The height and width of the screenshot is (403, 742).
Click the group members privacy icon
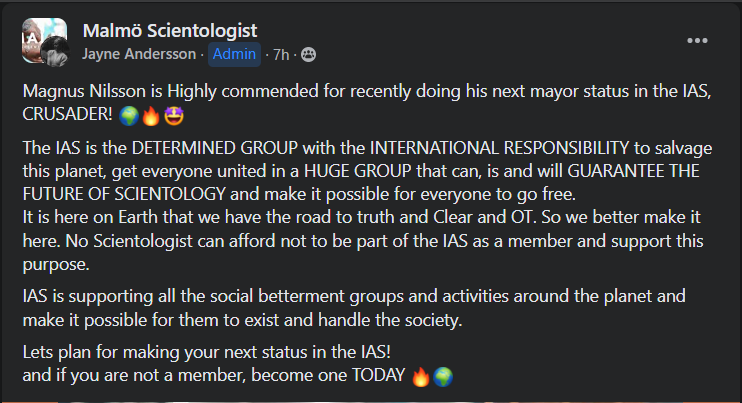(308, 54)
